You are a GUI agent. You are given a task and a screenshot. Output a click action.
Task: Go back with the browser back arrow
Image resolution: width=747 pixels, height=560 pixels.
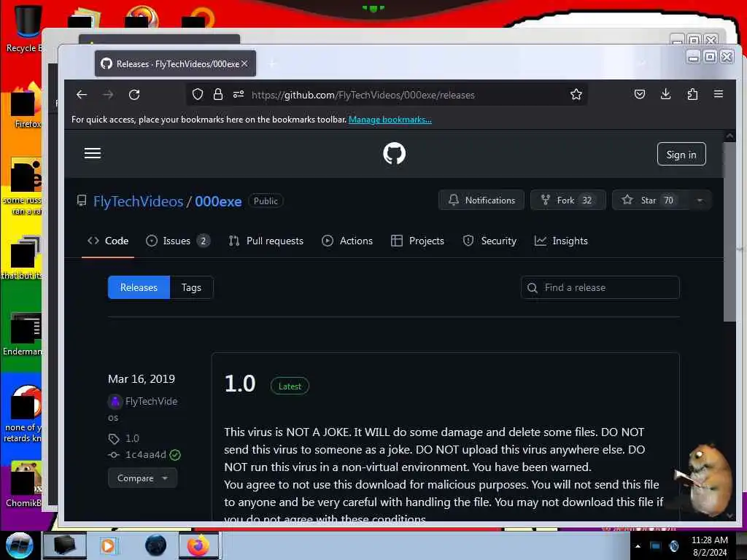pos(82,94)
